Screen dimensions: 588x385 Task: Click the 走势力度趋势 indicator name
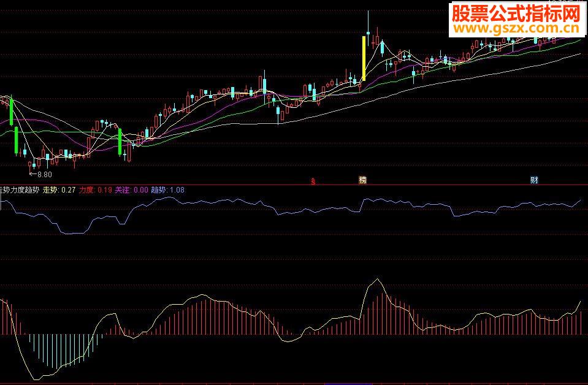[19, 189]
